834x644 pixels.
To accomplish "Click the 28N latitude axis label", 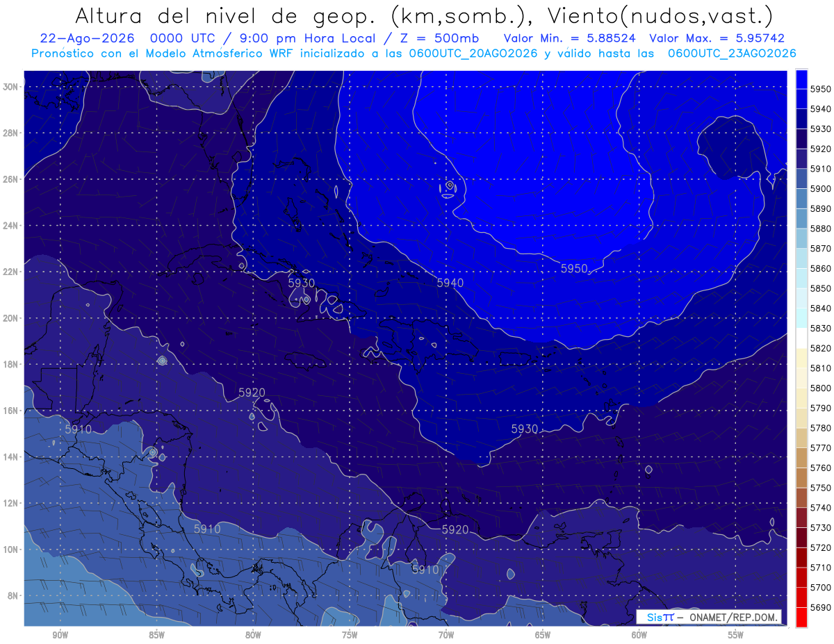I will click(11, 133).
